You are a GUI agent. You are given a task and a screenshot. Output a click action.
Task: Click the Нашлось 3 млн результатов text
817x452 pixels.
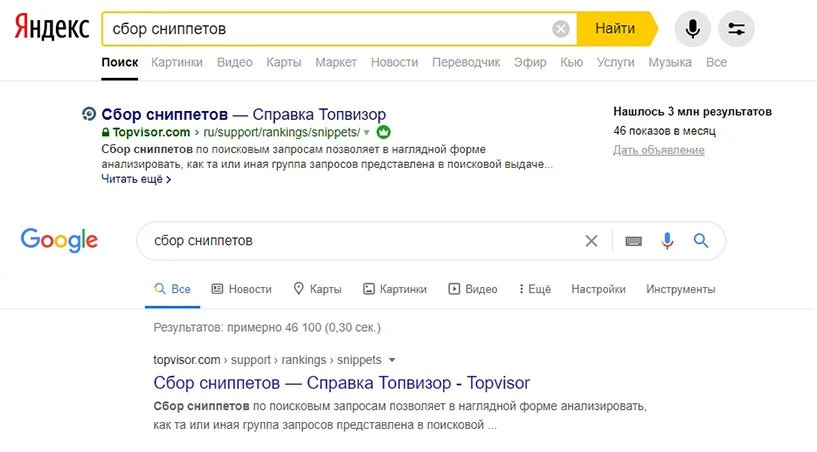coord(692,112)
